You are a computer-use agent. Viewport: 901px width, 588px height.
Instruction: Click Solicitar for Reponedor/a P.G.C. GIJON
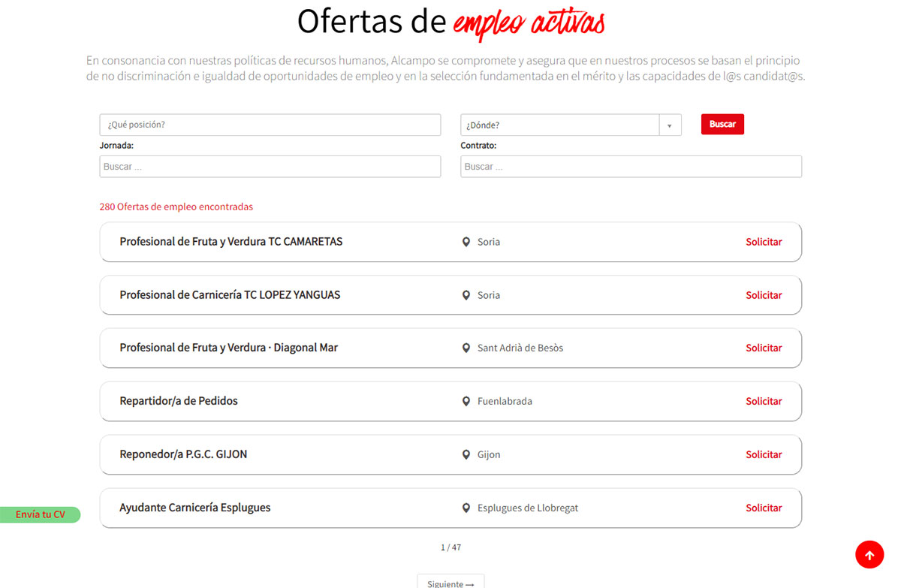tap(764, 455)
